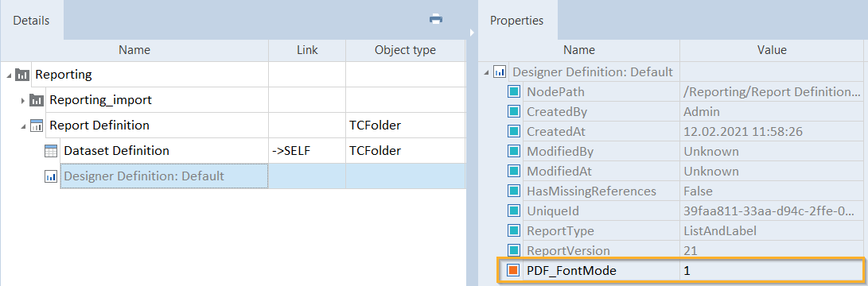Click the orange PDF_FontMode property icon
This screenshot has width=868, height=286.
513,271
